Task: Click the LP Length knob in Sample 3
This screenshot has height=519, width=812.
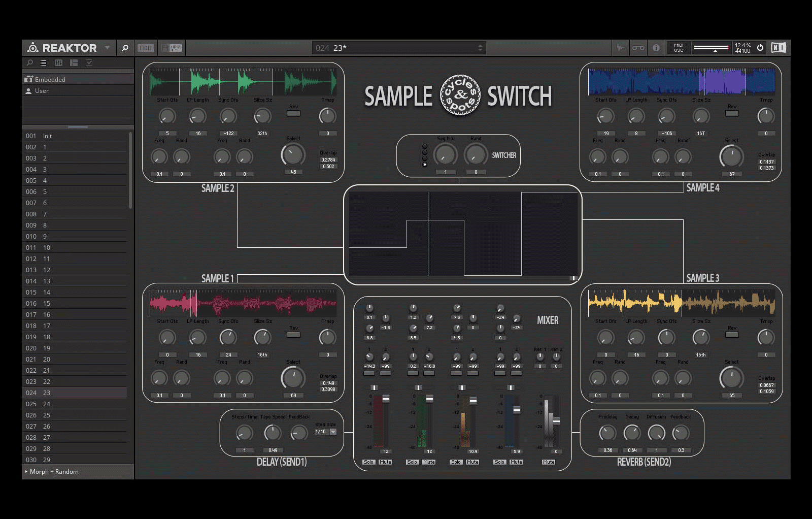Action: click(636, 337)
